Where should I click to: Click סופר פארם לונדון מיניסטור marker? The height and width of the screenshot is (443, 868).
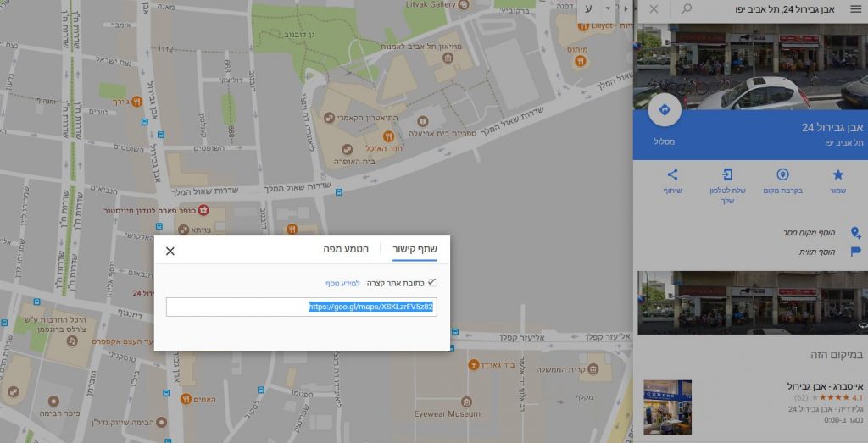(203, 210)
